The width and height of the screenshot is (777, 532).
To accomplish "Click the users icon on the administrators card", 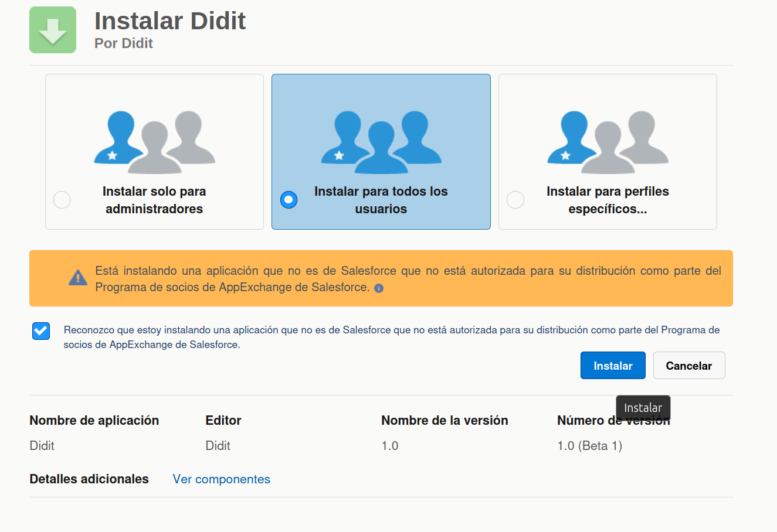I will (x=154, y=141).
